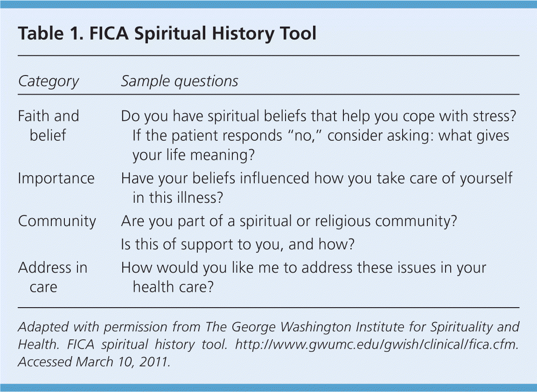
Task: Click the spiritual or religious community question
Action: (289, 221)
